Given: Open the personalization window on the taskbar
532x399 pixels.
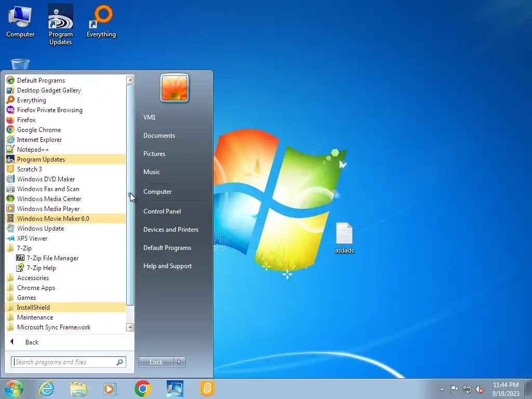Looking at the screenshot, I should [x=175, y=389].
